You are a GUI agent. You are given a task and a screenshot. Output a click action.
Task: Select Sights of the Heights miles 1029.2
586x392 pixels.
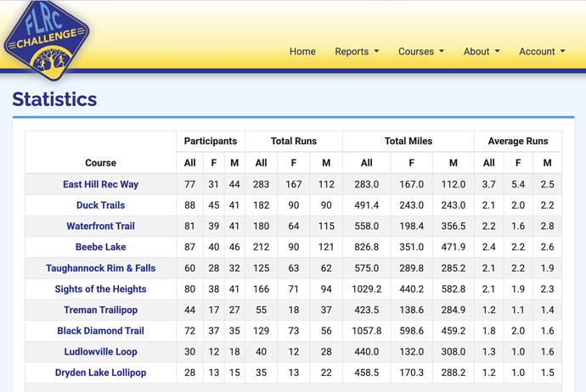coord(367,289)
